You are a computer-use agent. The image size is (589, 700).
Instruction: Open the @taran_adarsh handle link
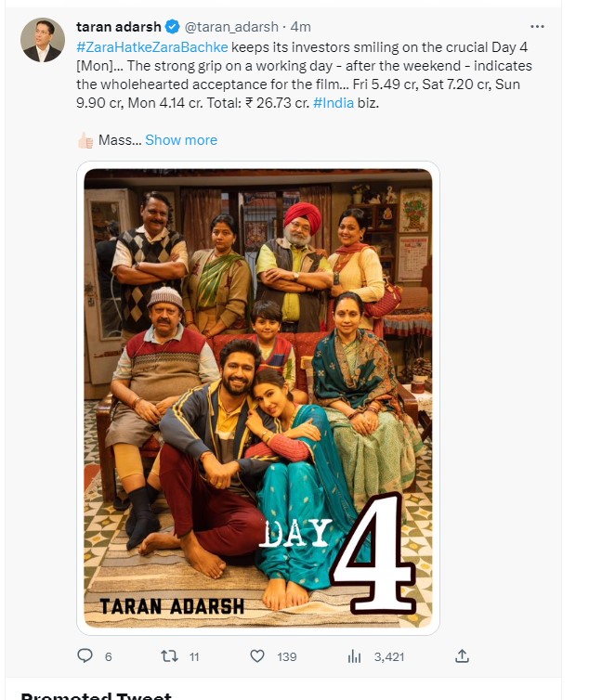point(231,27)
